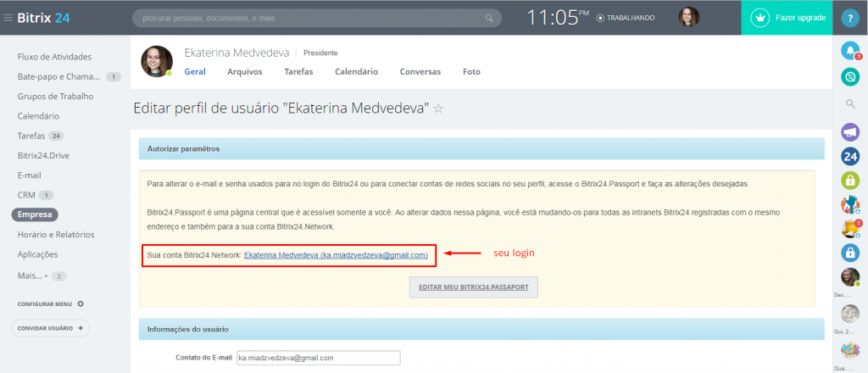Open Bate-papo e Chamadas menu item
This screenshot has width=868, height=373.
click(x=59, y=76)
